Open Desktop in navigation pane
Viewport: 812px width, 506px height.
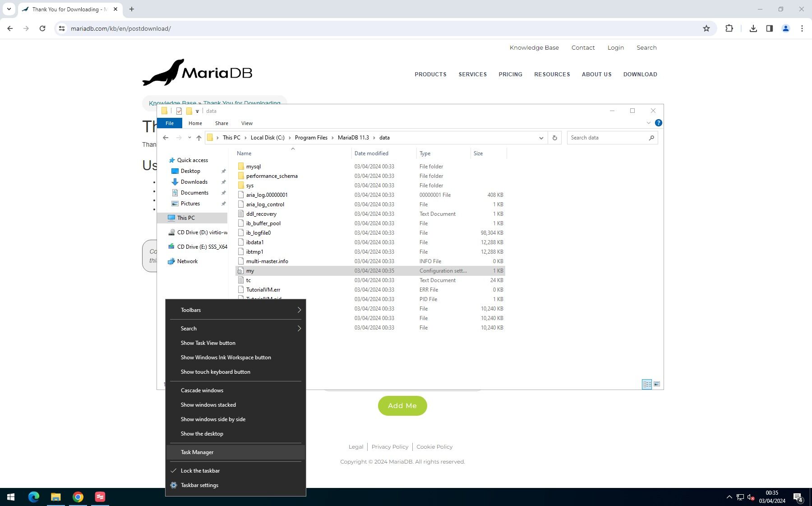click(190, 171)
